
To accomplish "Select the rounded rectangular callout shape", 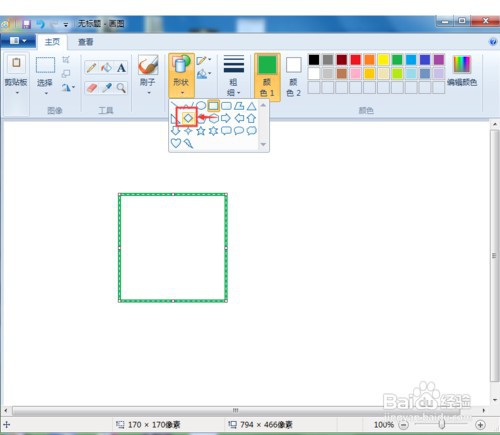I will point(226,131).
